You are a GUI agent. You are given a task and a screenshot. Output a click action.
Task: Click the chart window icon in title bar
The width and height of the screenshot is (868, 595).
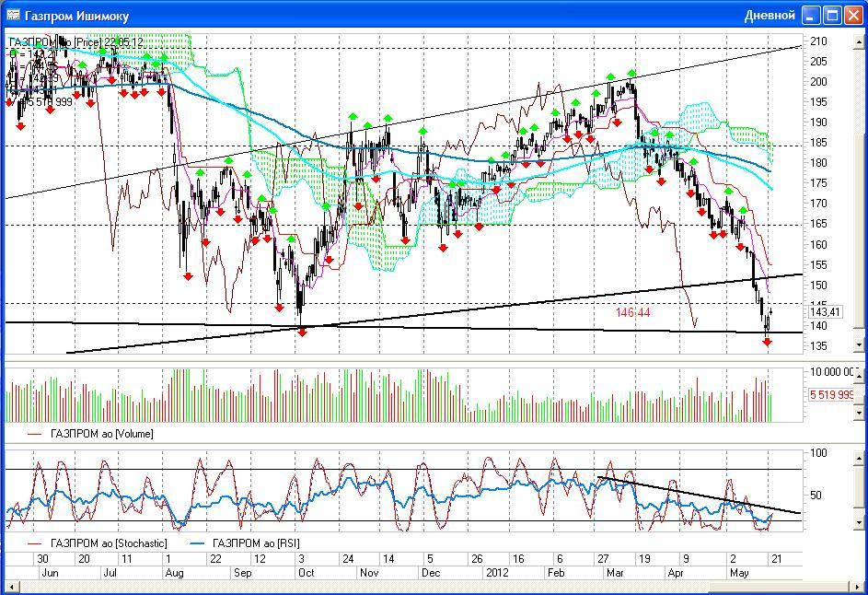[x=13, y=15]
